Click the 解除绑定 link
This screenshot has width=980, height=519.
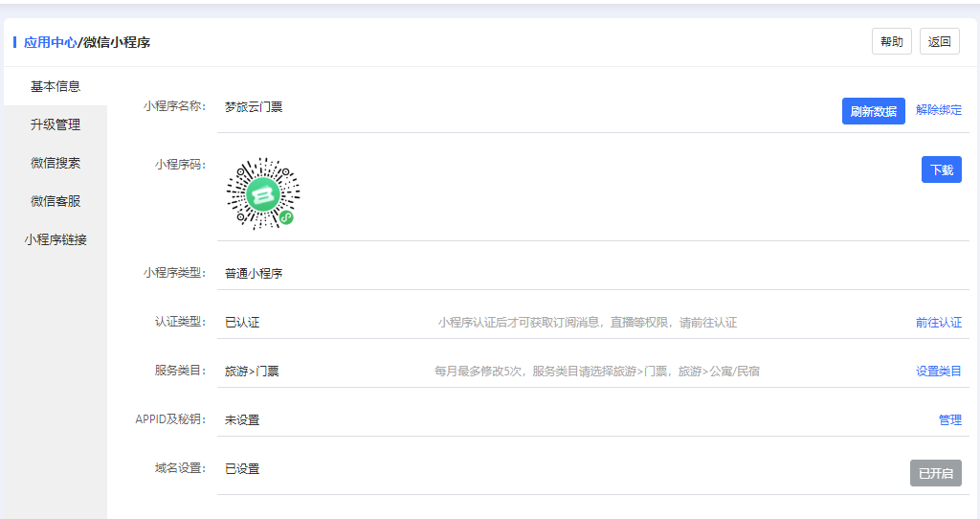pyautogui.click(x=939, y=110)
